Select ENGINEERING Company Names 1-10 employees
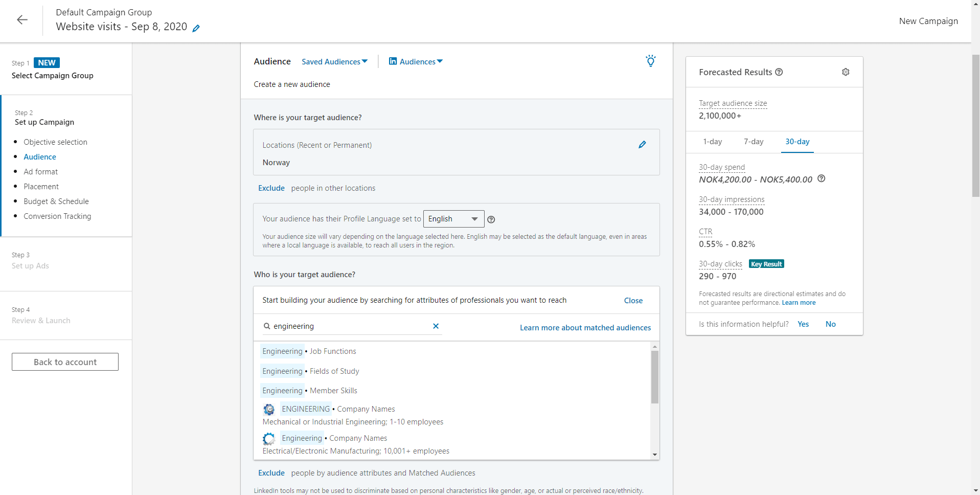The image size is (980, 495). (452, 415)
